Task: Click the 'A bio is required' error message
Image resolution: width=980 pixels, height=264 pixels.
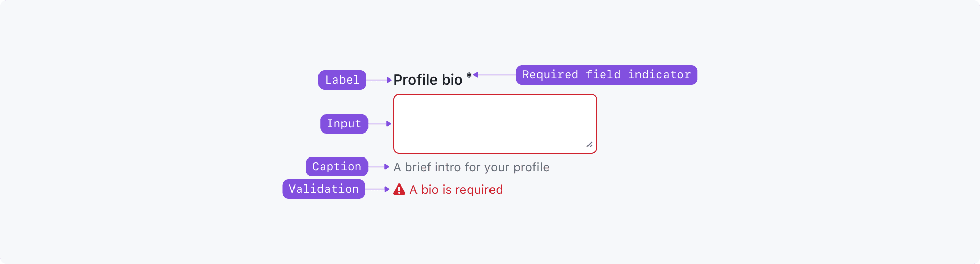Action: [x=456, y=190]
